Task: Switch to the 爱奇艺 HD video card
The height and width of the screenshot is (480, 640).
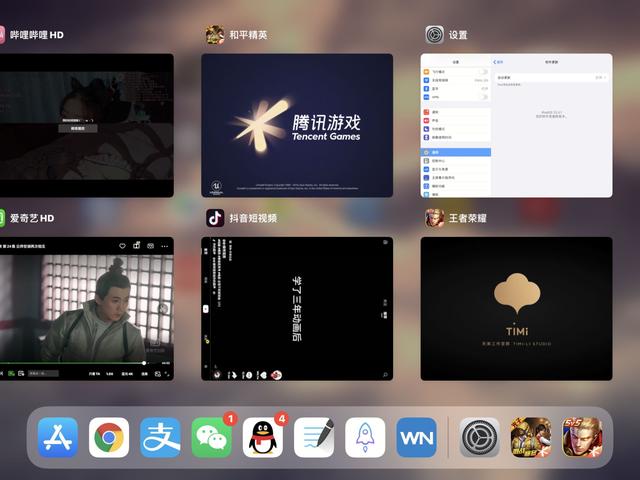Action: [87, 309]
